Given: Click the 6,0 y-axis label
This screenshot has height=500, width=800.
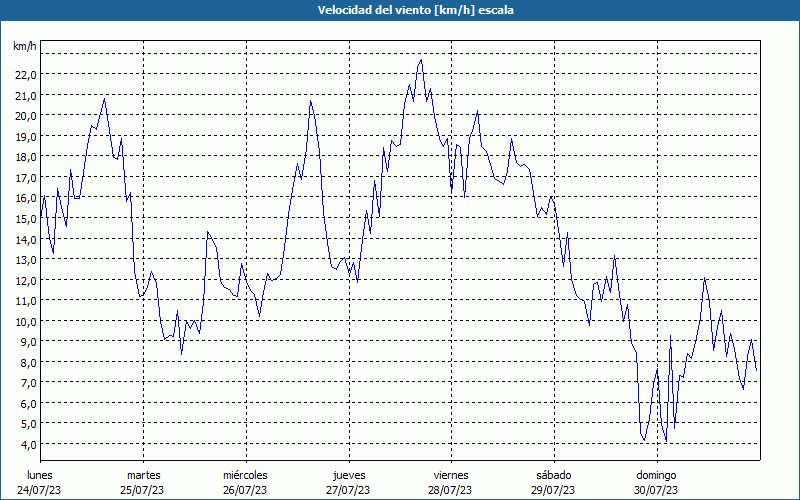Looking at the screenshot, I should pos(29,404).
